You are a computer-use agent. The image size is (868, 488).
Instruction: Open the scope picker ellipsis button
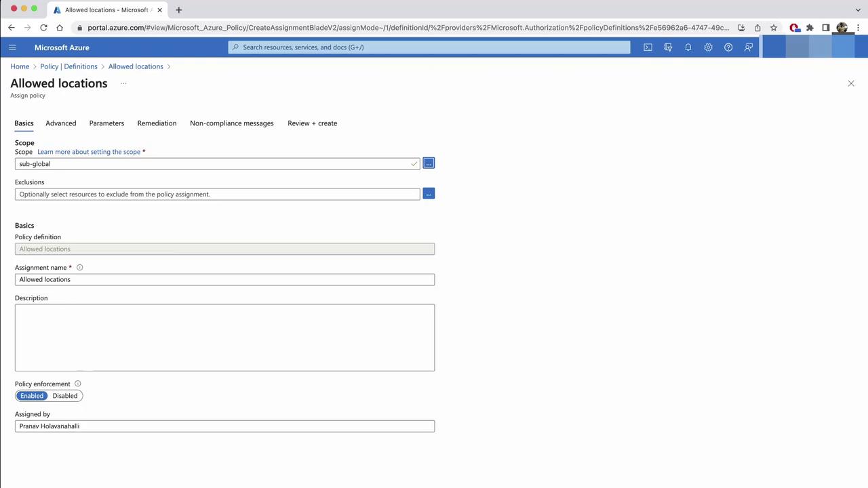click(x=429, y=163)
